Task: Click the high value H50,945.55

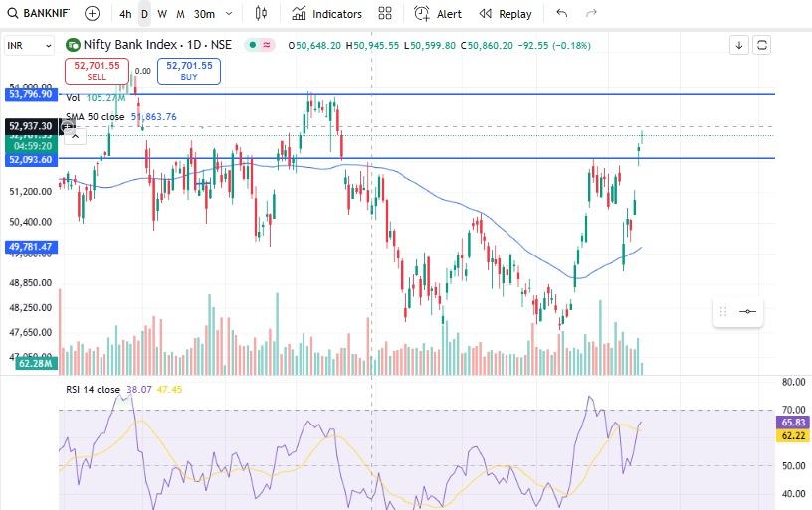Action: pos(373,46)
